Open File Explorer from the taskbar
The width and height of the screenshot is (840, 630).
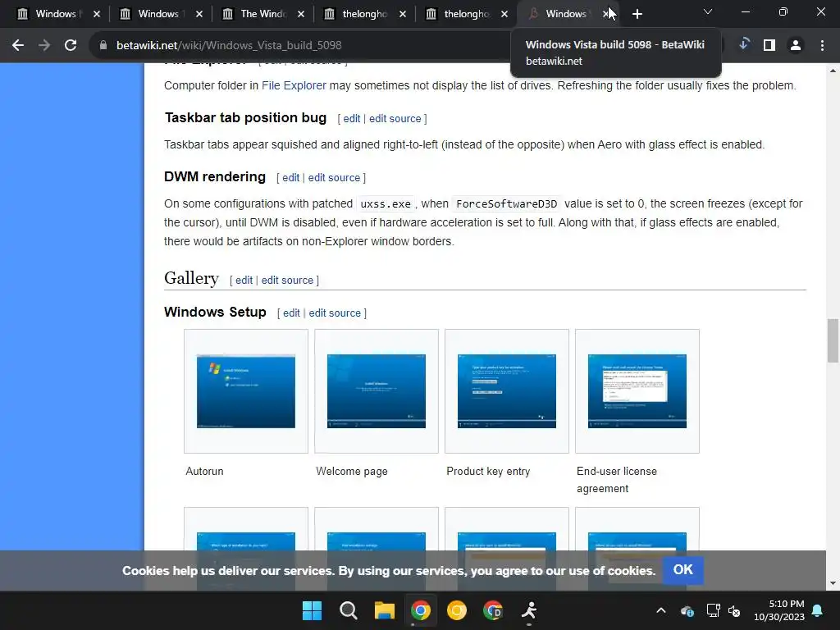(384, 610)
